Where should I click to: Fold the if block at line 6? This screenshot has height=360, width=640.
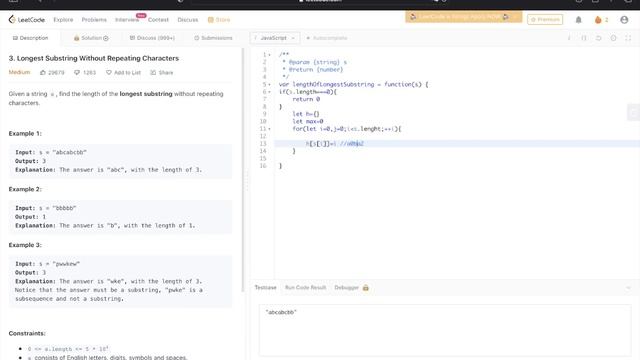(269, 92)
